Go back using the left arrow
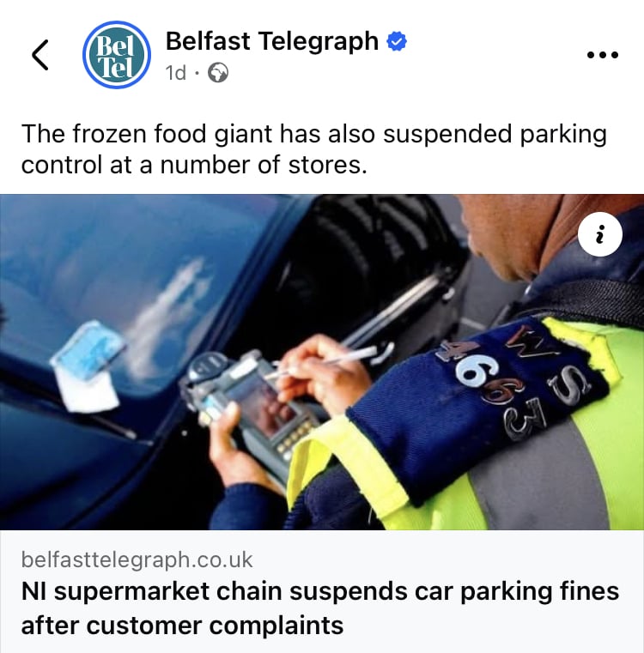This screenshot has width=644, height=653. pos(40,55)
